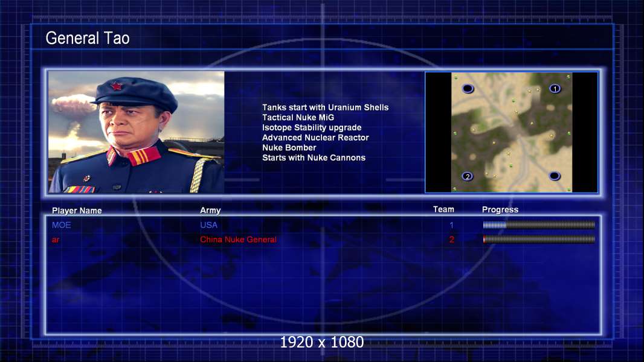Click the Starts with Nuke Cannons line

coord(314,157)
